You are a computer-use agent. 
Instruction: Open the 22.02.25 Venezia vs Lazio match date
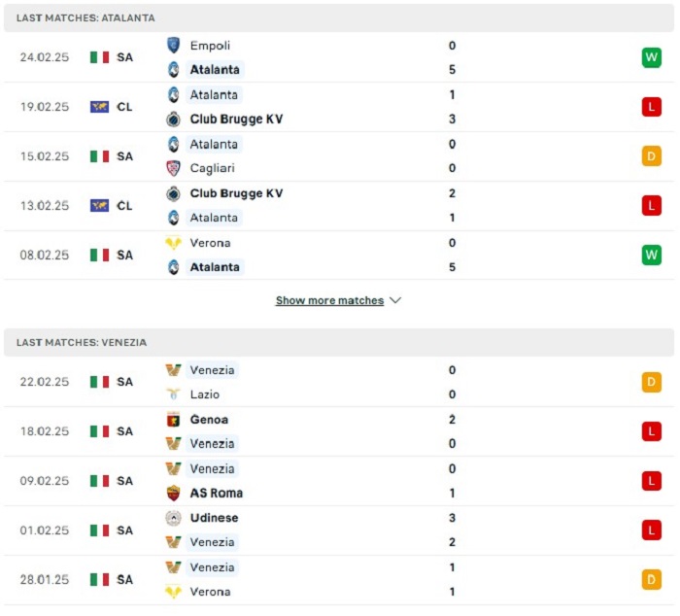tap(44, 382)
